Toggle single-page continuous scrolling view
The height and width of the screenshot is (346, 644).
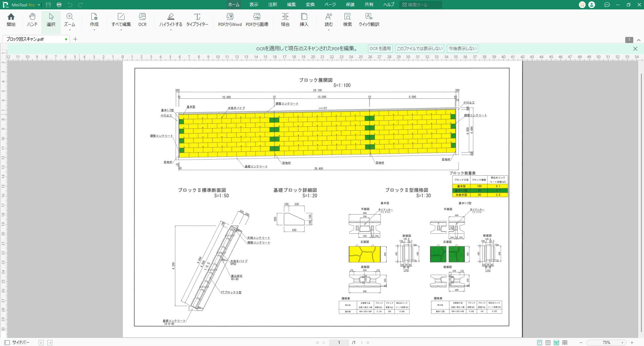point(556,343)
